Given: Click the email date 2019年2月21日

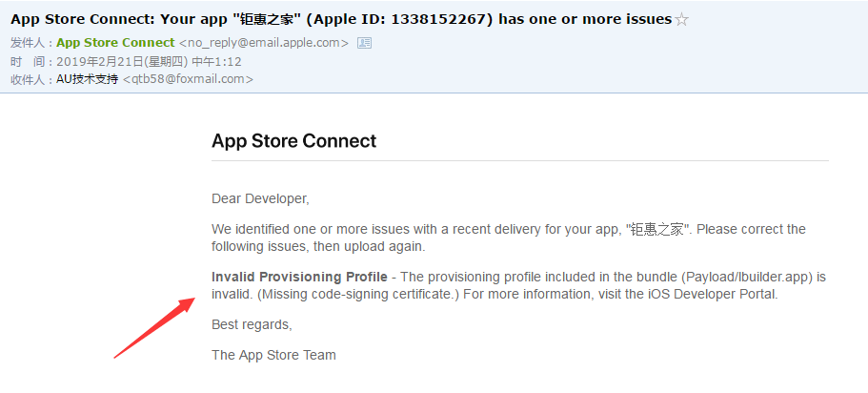Looking at the screenshot, I should coord(108,61).
